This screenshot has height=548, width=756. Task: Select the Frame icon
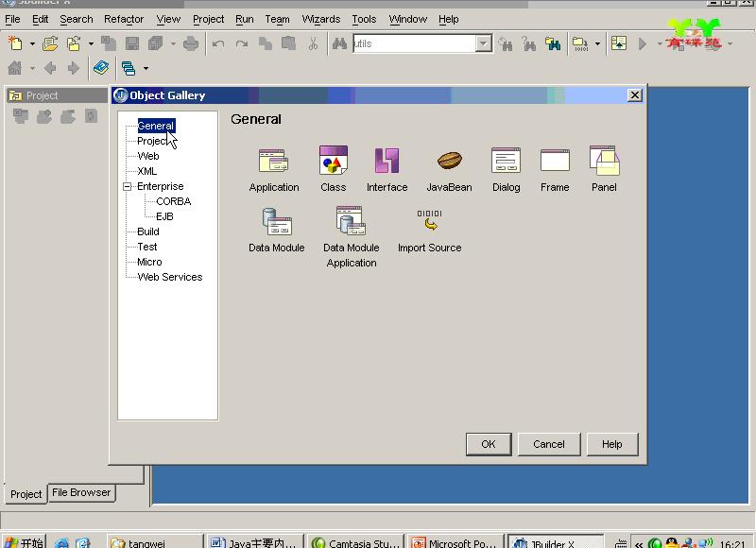555,161
